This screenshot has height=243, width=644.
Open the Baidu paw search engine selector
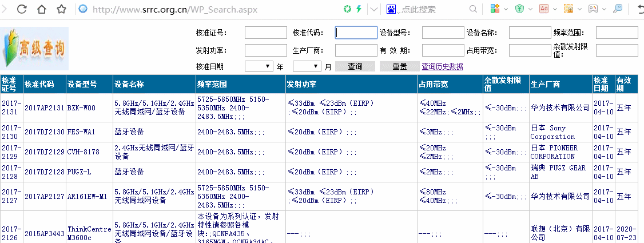point(391,9)
